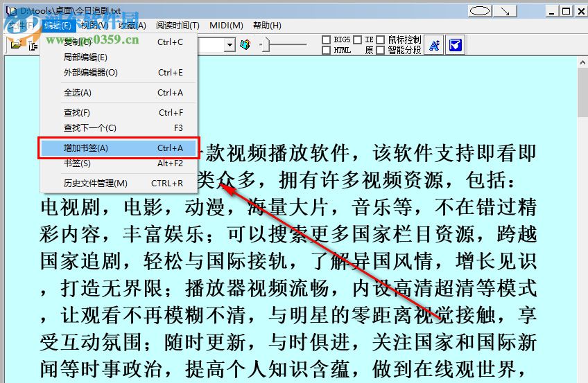Toggle the BIG5 checkbox
The image size is (588, 383).
[327, 39]
